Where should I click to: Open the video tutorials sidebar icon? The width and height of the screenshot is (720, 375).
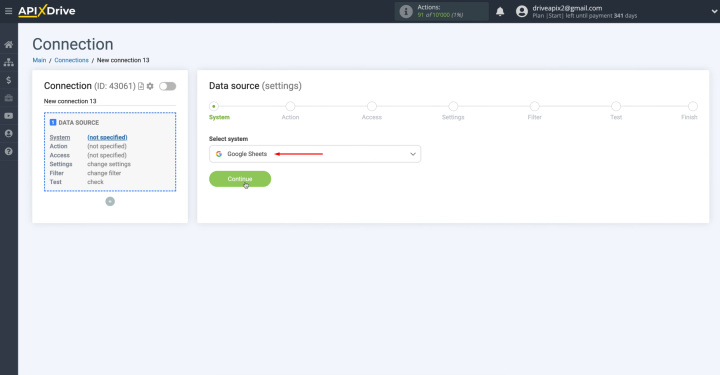(x=8, y=116)
